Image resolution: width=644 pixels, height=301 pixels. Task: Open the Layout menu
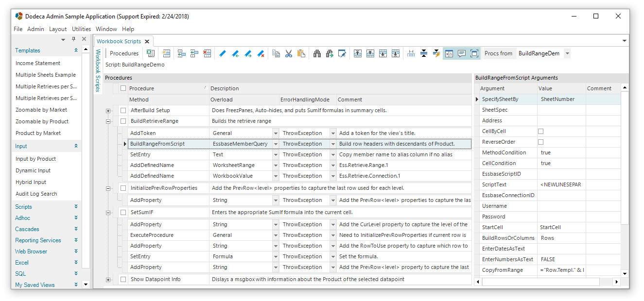pyautogui.click(x=58, y=29)
